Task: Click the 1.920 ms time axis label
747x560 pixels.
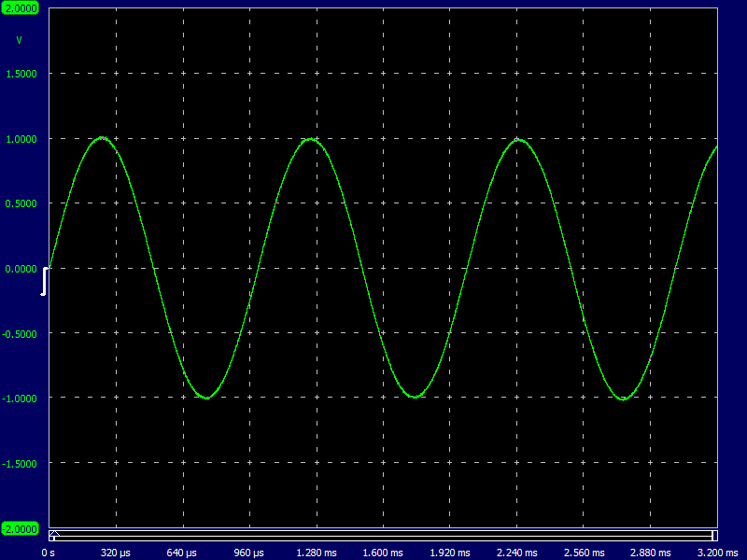Action: coord(450,553)
